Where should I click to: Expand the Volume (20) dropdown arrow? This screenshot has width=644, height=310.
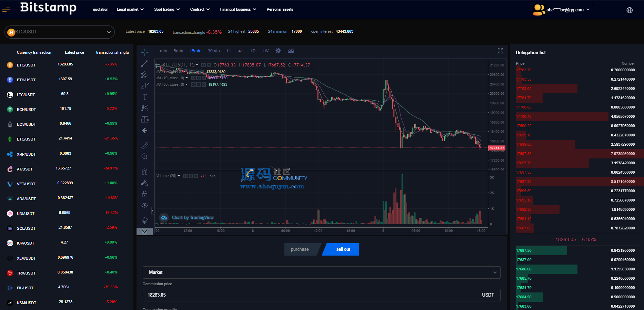click(x=179, y=176)
